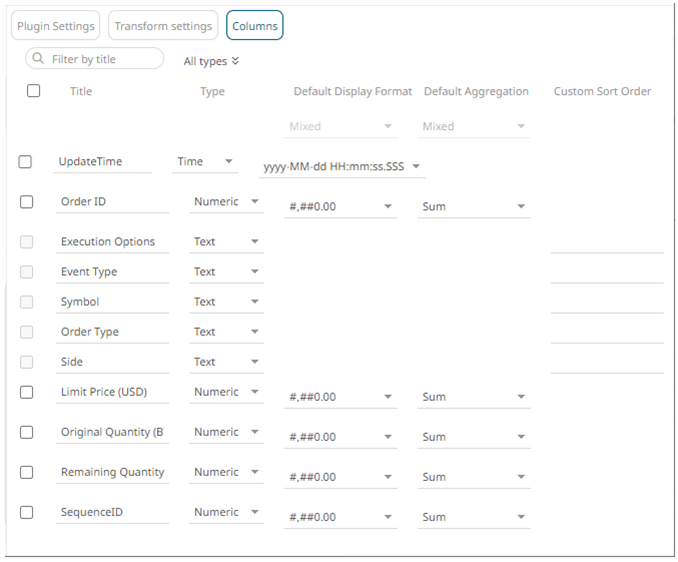This screenshot has height=562, width=678.
Task: Open Limit Price (USD) display format dropdown
Action: tap(388, 397)
